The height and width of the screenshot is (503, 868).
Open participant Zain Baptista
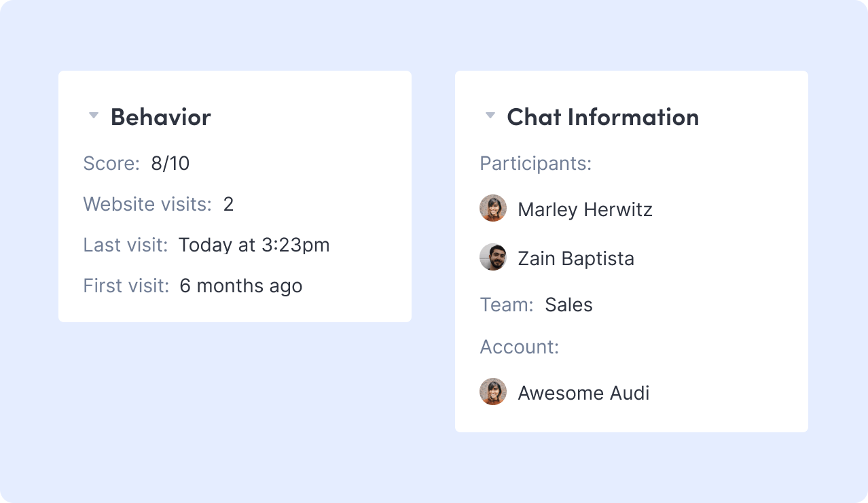pyautogui.click(x=576, y=258)
